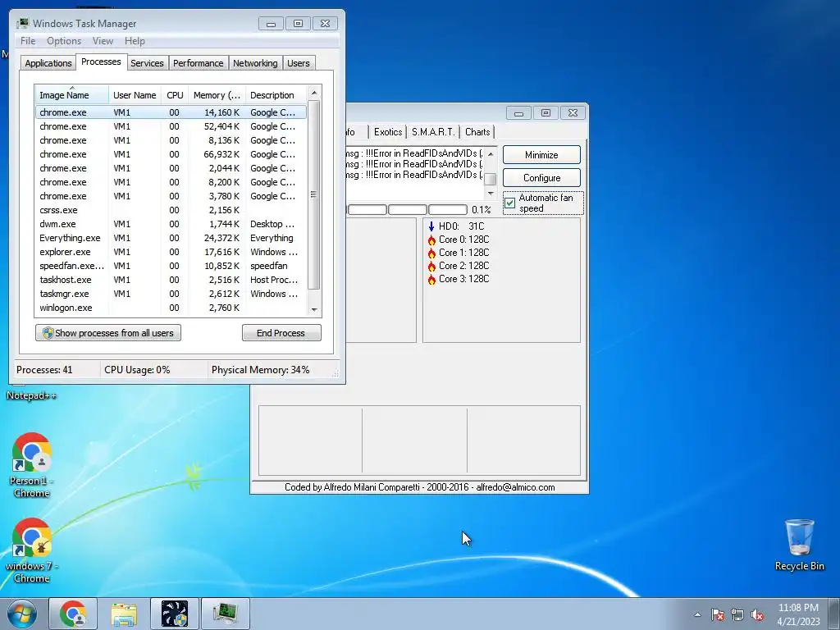840x630 pixels.
Task: Click the Task Manager title bar icon
Action: coord(22,24)
